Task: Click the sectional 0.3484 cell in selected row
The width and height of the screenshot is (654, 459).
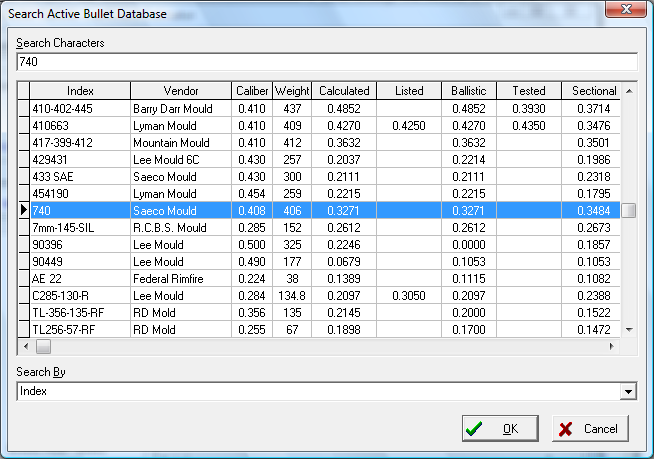Action: tap(591, 211)
